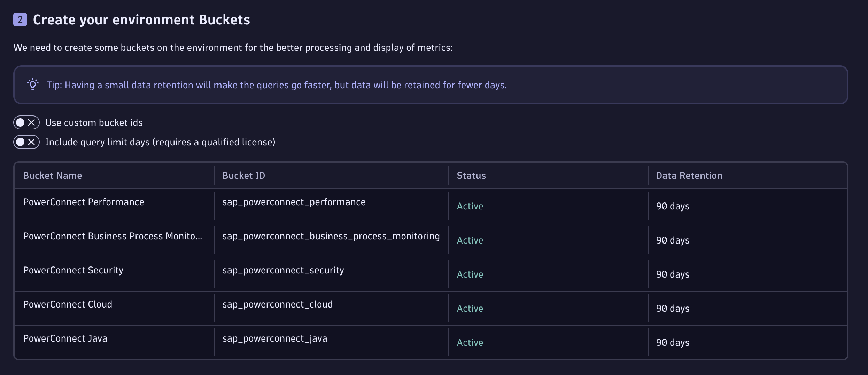Click 90 days retention for Business Process Monitoring
Screen dimensions: 868x375
coord(673,240)
